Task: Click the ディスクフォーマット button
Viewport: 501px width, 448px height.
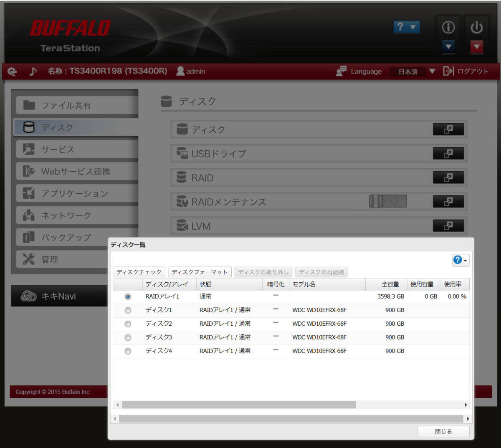Action: (200, 272)
